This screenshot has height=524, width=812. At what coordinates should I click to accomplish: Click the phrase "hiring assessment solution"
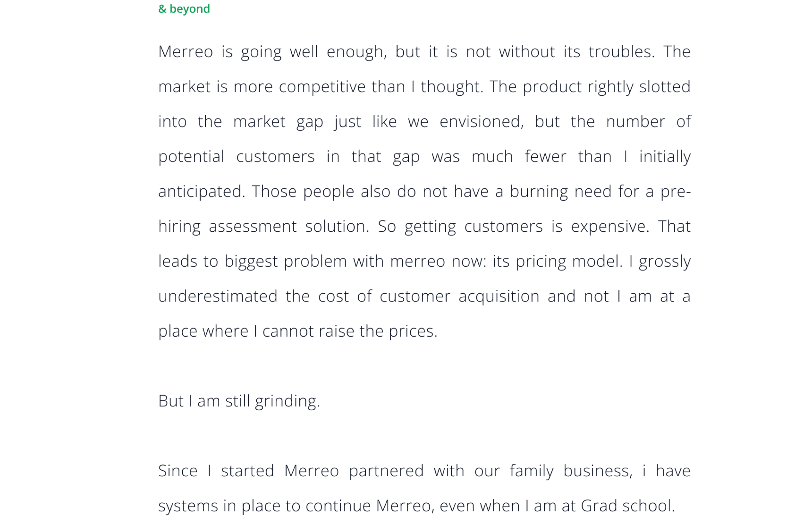coord(263,227)
